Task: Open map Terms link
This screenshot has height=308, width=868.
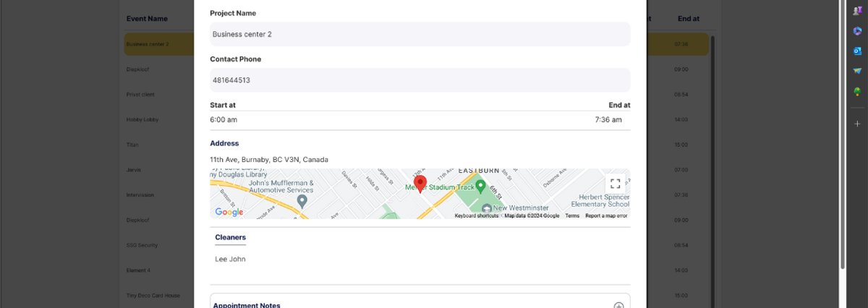Action: [x=572, y=215]
